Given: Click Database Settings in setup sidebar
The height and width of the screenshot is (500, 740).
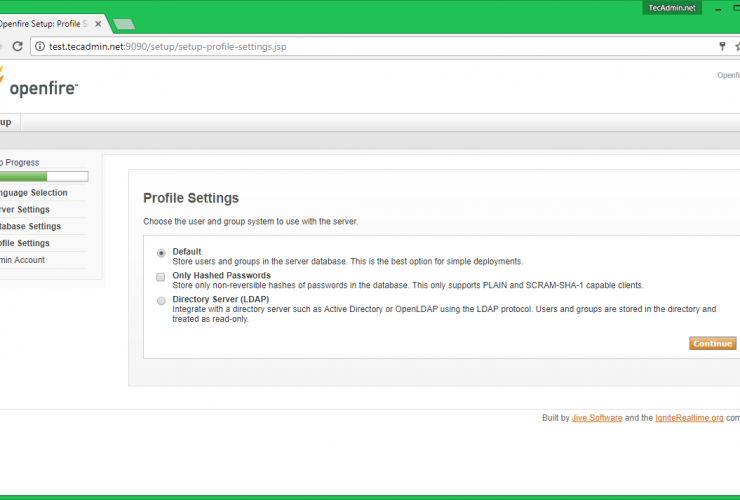Looking at the screenshot, I should (x=31, y=227).
